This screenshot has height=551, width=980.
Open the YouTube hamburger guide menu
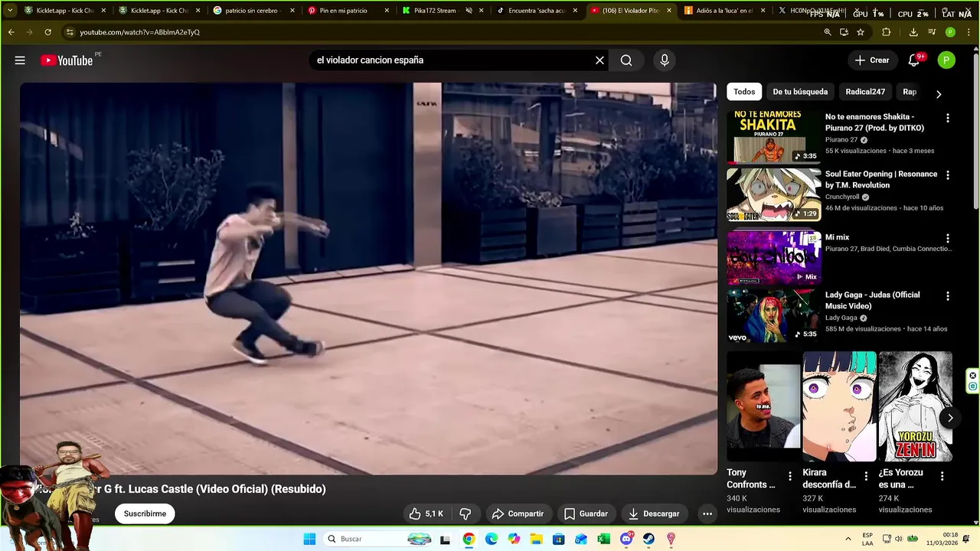[20, 60]
